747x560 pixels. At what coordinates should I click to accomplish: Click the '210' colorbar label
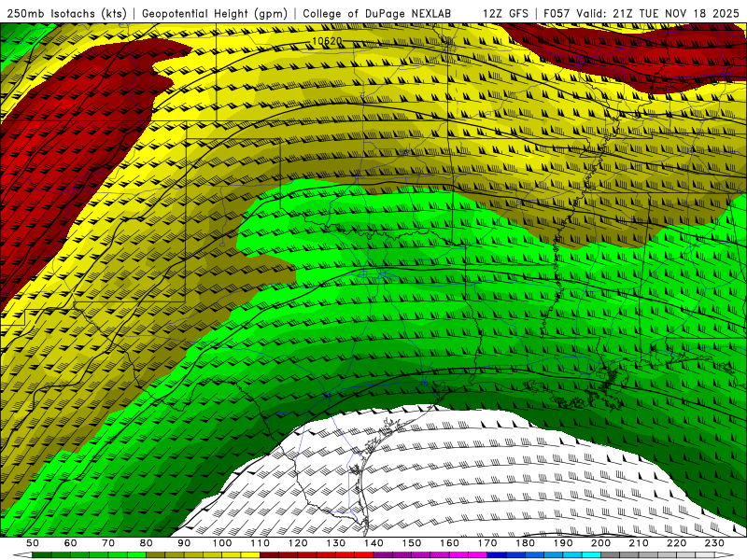point(639,543)
